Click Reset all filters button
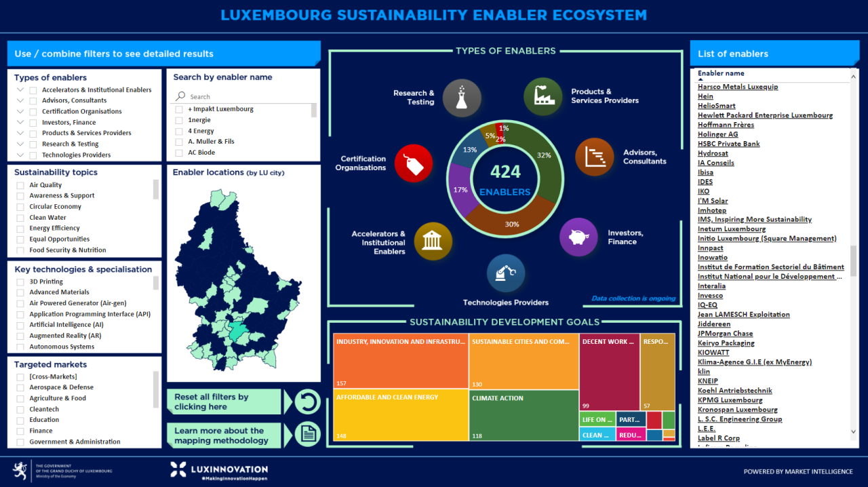 (224, 402)
